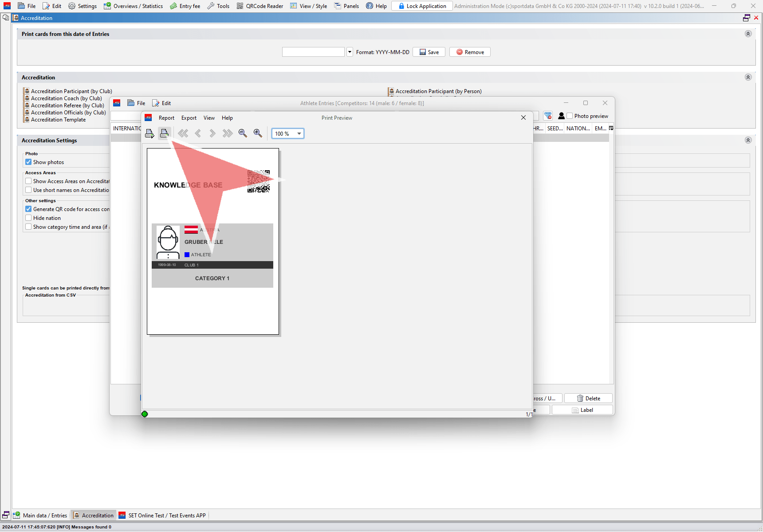Close the Accreditation panel with red X
This screenshot has height=532, width=763.
point(756,18)
